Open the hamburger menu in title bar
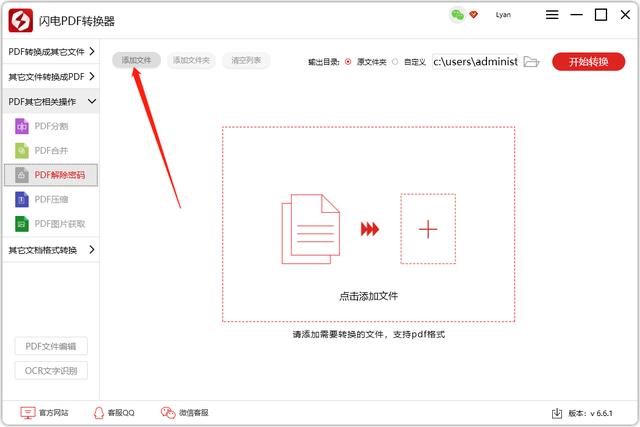Screen dimensions: 640x427 tap(552, 15)
